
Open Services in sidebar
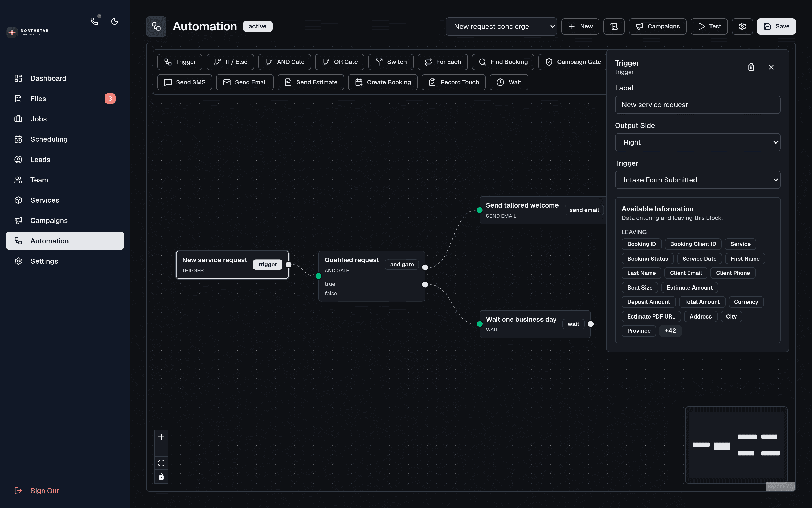[65, 200]
